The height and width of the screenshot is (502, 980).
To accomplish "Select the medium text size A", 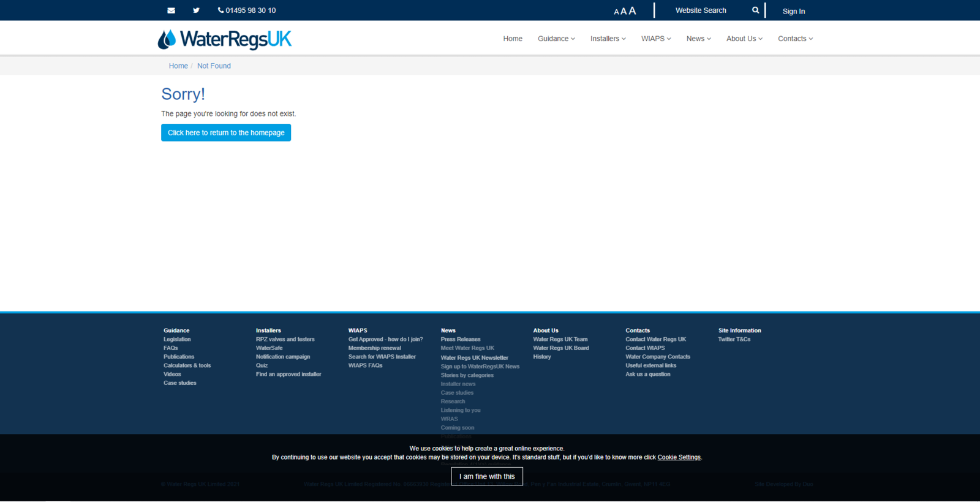I will [x=624, y=11].
